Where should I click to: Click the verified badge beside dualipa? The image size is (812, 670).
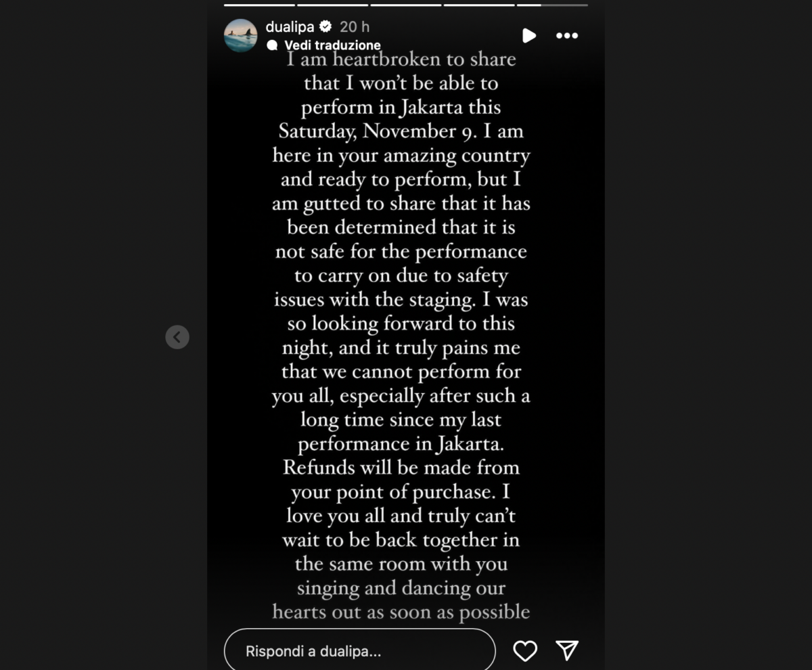tap(325, 26)
